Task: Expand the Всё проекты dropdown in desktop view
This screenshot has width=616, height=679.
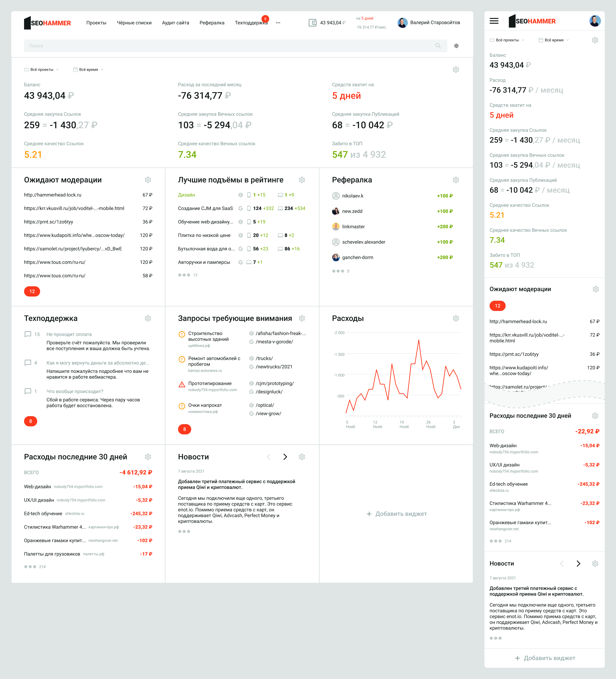Action: click(42, 70)
